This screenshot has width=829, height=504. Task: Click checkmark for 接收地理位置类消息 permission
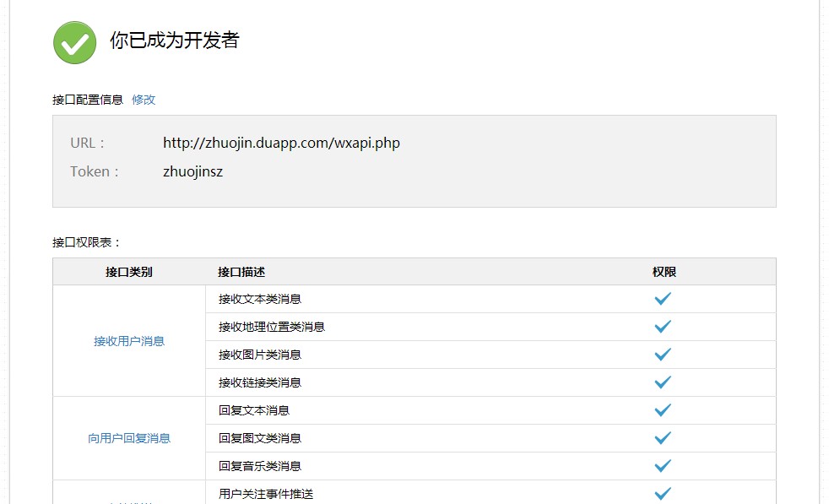[x=663, y=326]
